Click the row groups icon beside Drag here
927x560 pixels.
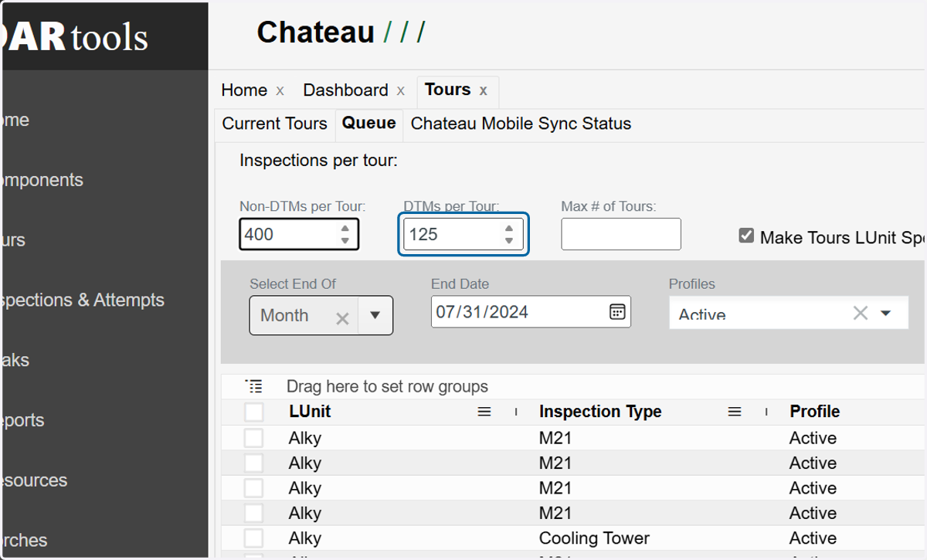point(254,386)
